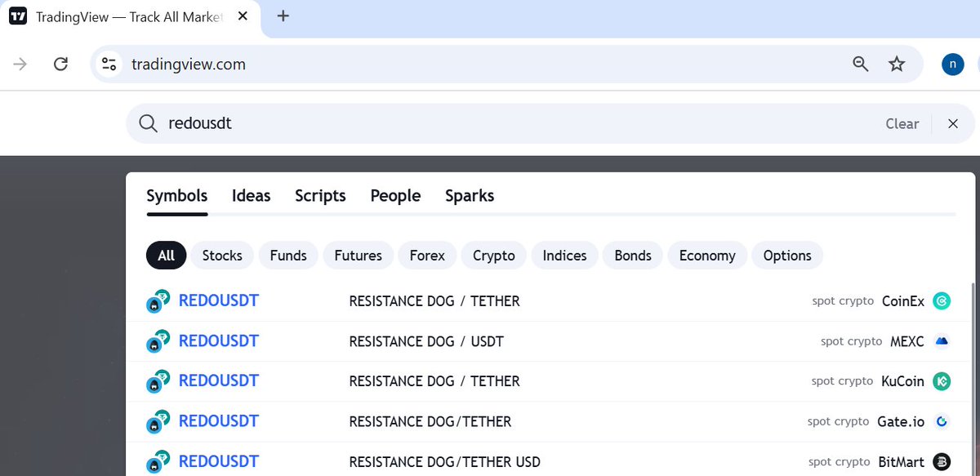Click the coin icon in BitMart REDOUSDT row
The width and height of the screenshot is (980, 476).
[158, 461]
